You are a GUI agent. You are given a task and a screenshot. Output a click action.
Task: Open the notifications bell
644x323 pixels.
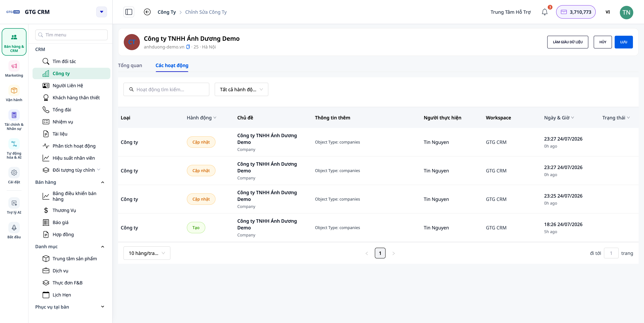coord(545,12)
